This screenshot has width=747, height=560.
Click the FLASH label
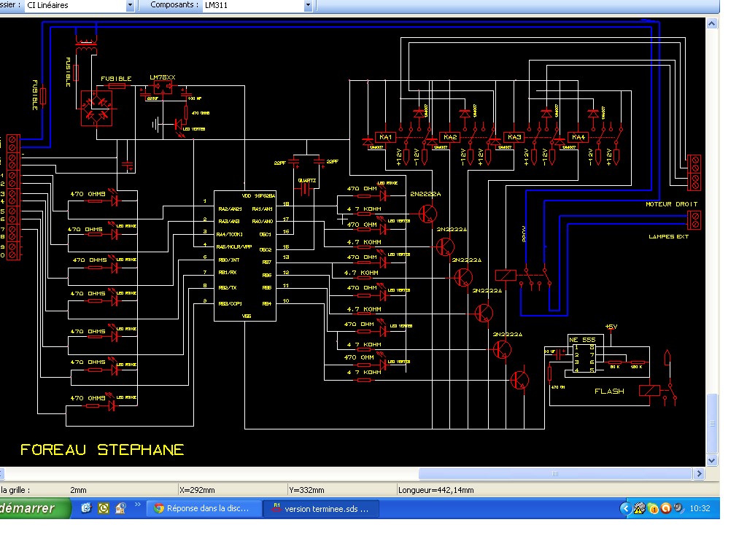coord(609,392)
